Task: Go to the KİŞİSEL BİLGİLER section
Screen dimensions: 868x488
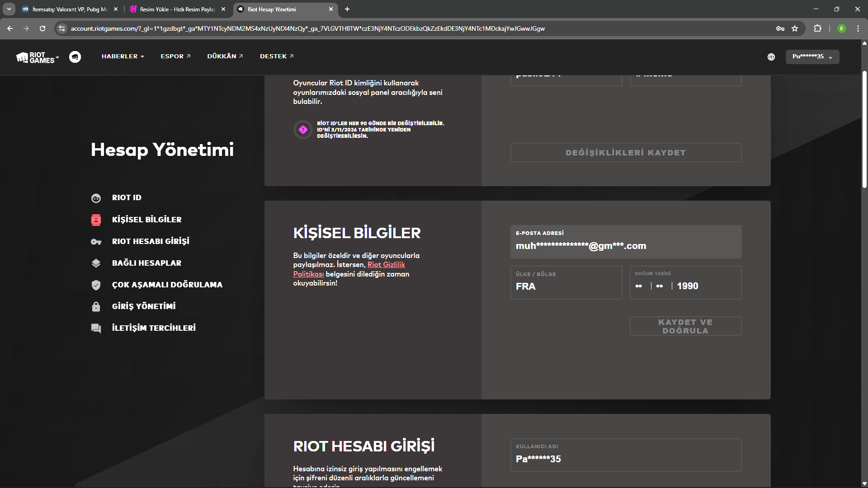Action: [147, 220]
